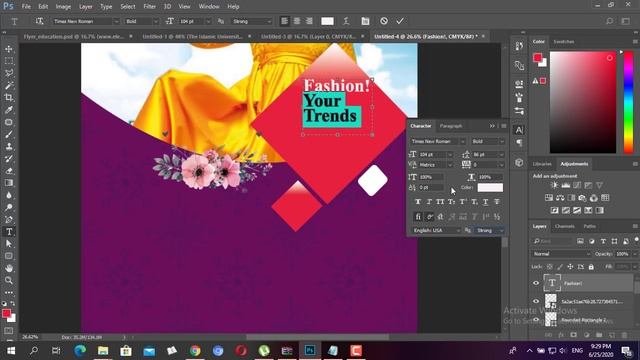640x360 pixels.
Task: Toggle Small Caps in Character panel
Action: coord(451,202)
